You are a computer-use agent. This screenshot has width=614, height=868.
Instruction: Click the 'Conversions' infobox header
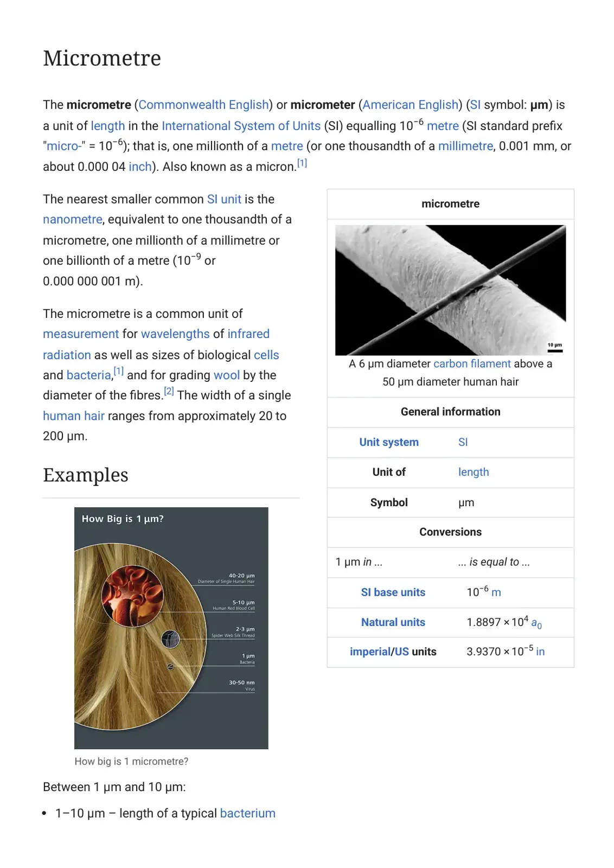[x=450, y=532]
